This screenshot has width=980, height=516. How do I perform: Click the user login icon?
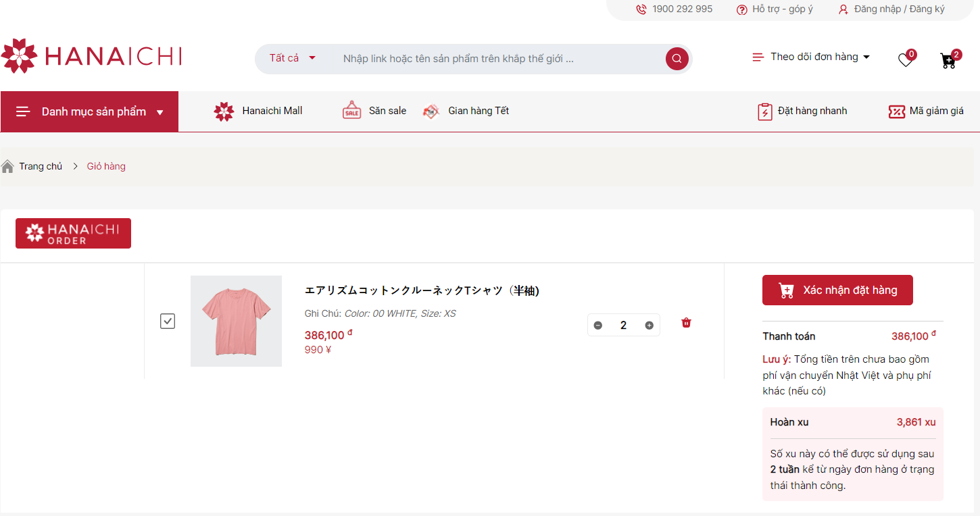pos(843,9)
